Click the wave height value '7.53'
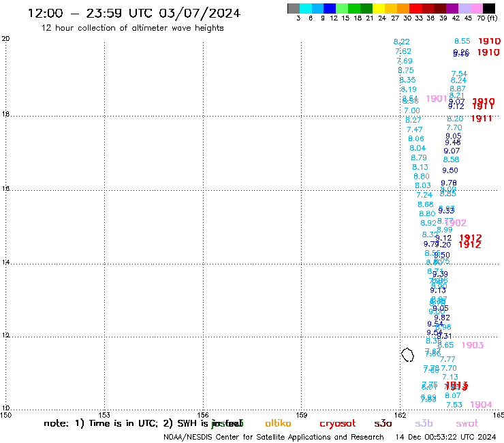The height and width of the screenshot is (443, 504). coord(454,405)
